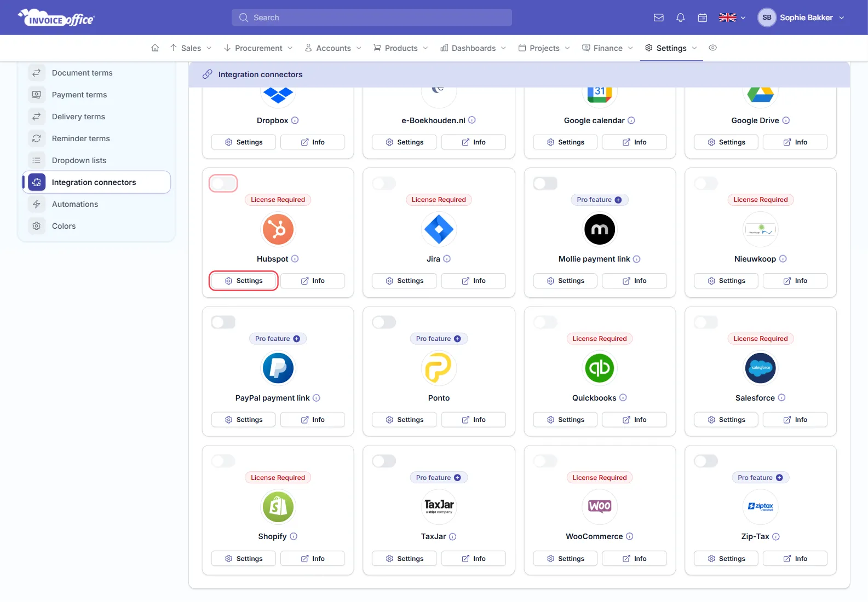This screenshot has width=868, height=602.
Task: Enable the Jira connector toggle
Action: tap(384, 183)
